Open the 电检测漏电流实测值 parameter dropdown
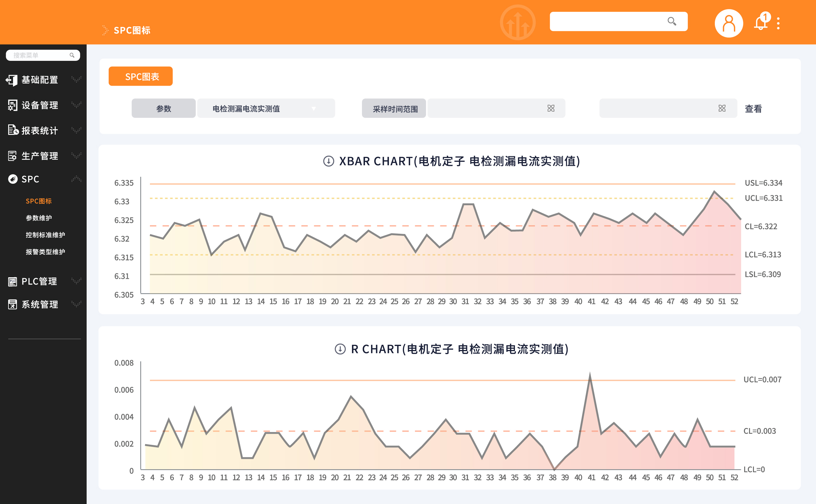Viewport: 816px width, 504px height. (266, 108)
